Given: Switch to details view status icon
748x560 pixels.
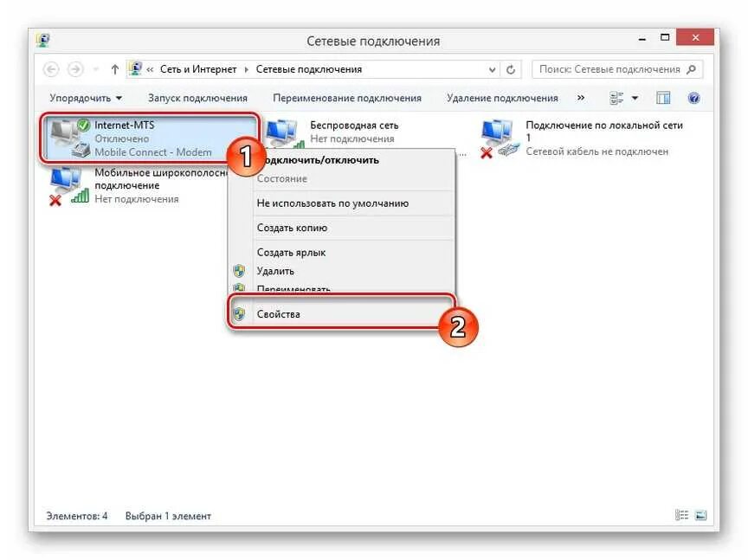Looking at the screenshot, I should pyautogui.click(x=681, y=515).
